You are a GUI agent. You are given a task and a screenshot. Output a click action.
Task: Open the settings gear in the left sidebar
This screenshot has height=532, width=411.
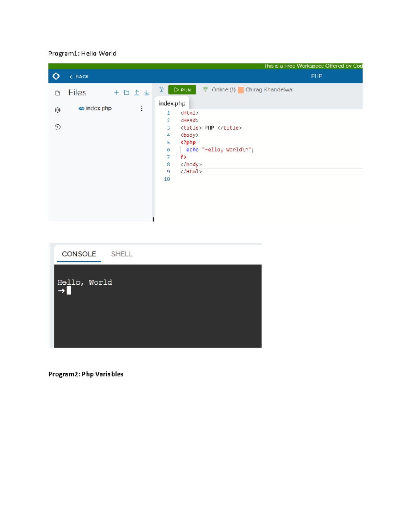tap(58, 109)
